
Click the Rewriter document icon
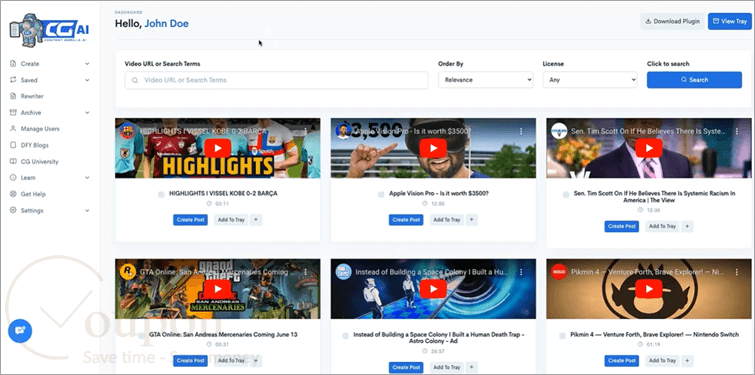pos(13,96)
